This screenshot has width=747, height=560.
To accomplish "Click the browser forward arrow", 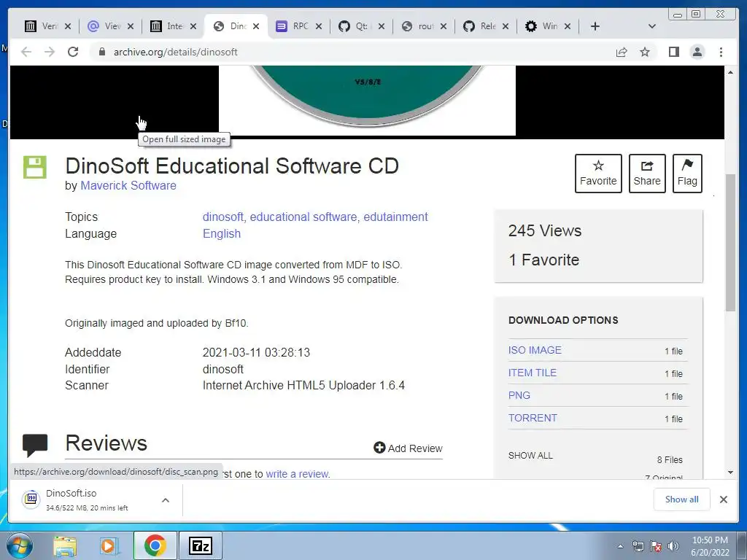I will pyautogui.click(x=50, y=52).
